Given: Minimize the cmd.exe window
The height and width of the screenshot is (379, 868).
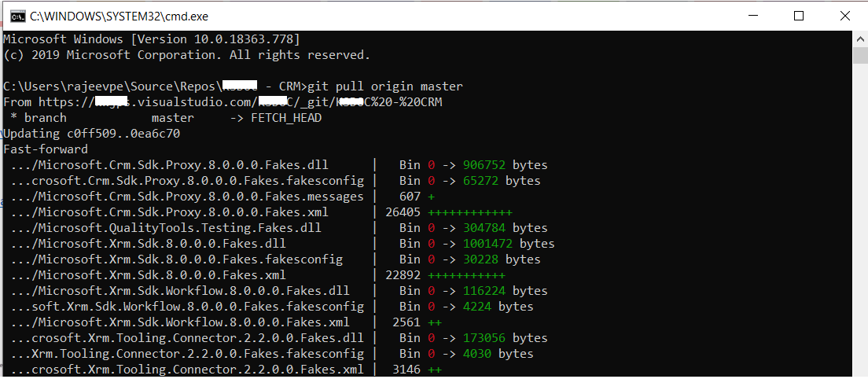Looking at the screenshot, I should point(752,16).
